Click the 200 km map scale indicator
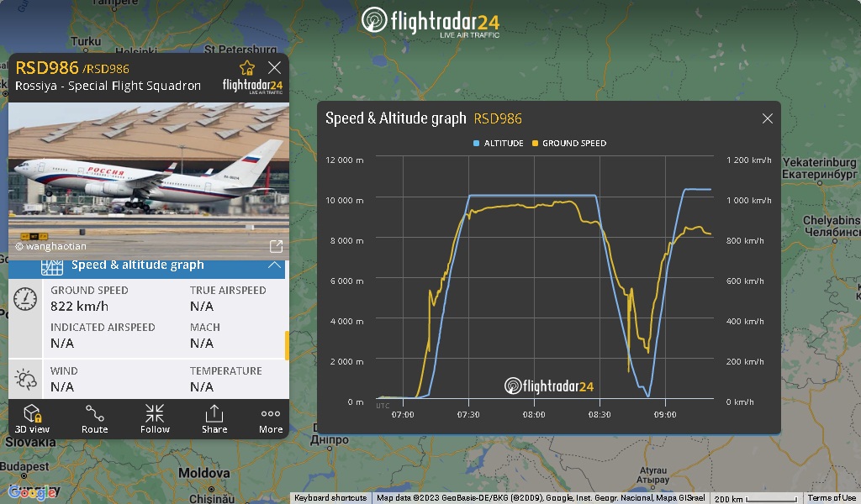The height and width of the screenshot is (504, 861). [x=756, y=498]
